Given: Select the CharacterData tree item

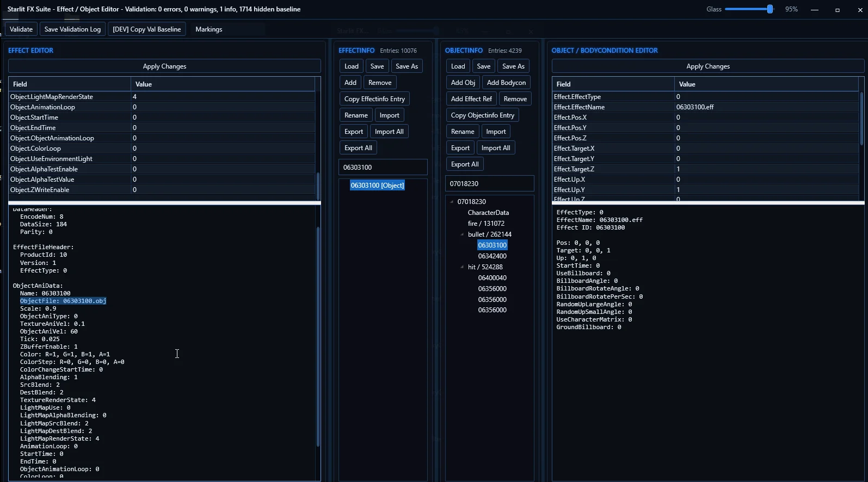Looking at the screenshot, I should coord(488,213).
